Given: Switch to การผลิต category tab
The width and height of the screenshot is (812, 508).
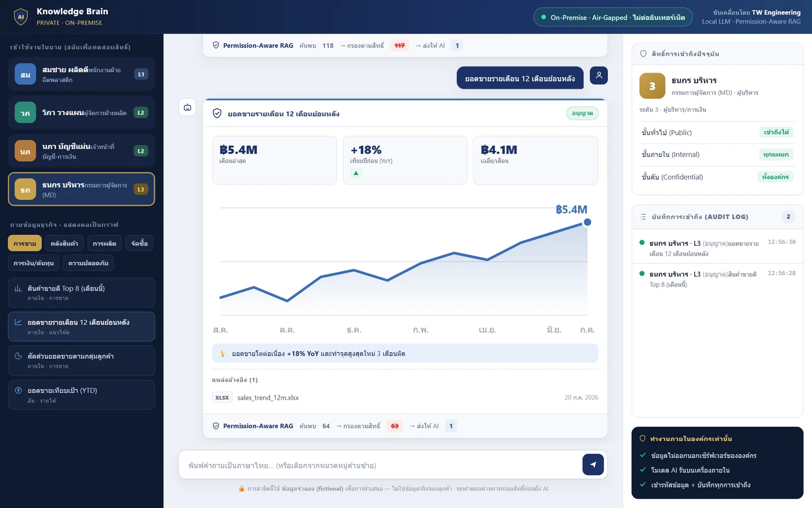Looking at the screenshot, I should tap(105, 243).
